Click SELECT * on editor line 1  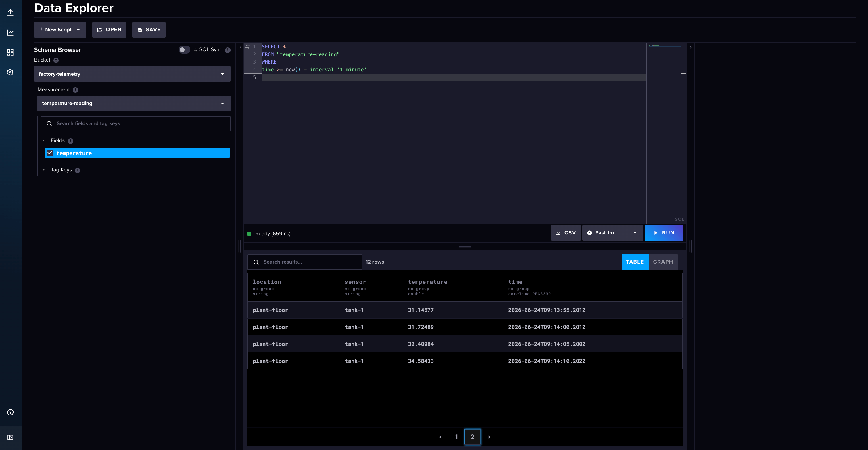click(x=274, y=47)
